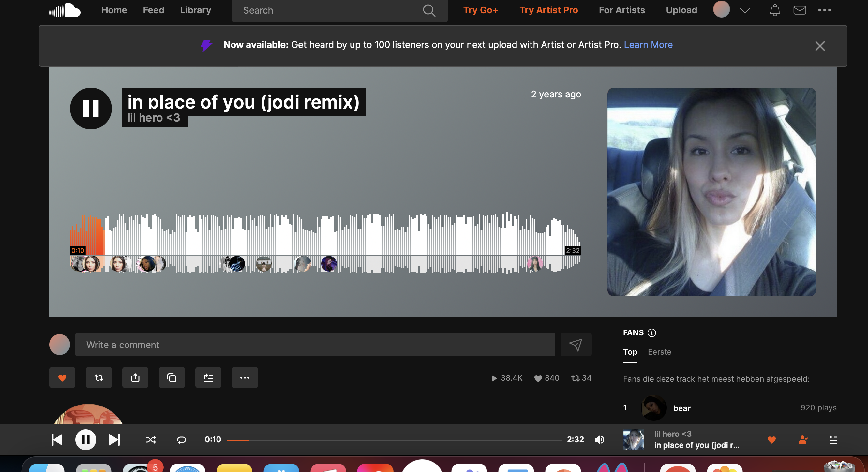Pause the track with the large hero button
The width and height of the screenshot is (868, 472).
[91, 109]
